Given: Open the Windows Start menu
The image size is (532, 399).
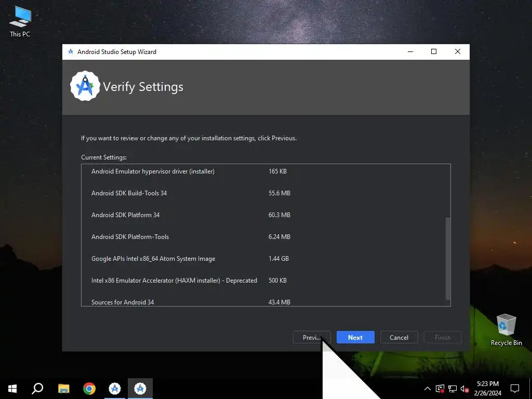Looking at the screenshot, I should click(x=12, y=389).
